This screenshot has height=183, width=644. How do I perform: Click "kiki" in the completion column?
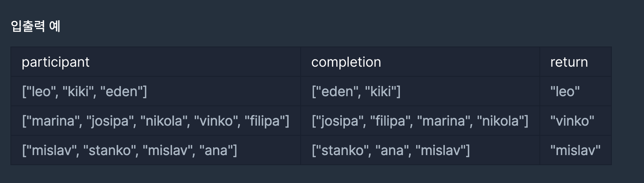click(x=380, y=91)
